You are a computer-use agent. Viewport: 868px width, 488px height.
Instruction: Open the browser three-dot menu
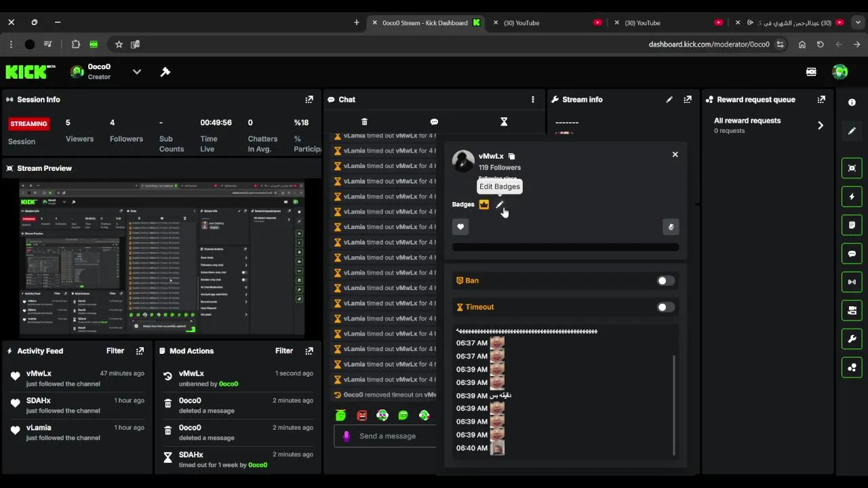(11, 44)
